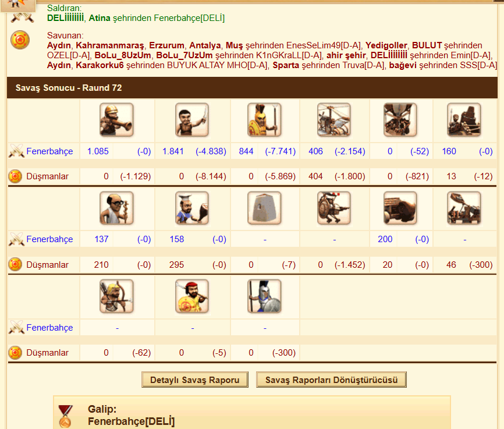Click Düşmanlar hoplite losses (-5.869)
Screen dimensions: 504x429
(281, 176)
